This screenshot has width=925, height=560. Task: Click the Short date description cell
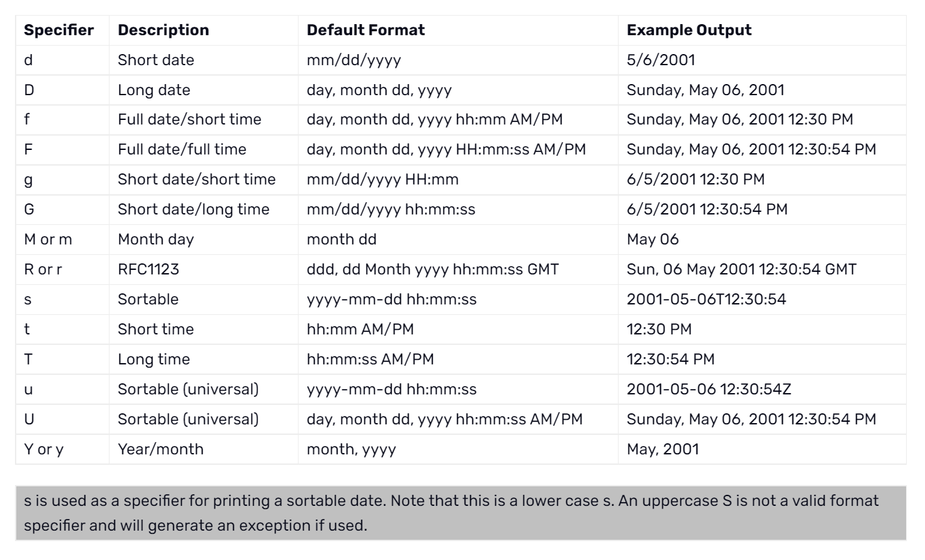coord(203,60)
